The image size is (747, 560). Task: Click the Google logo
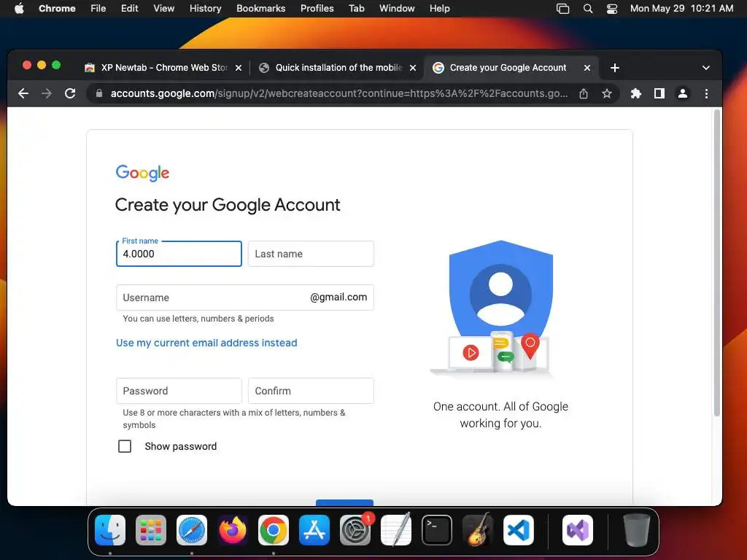(x=142, y=174)
